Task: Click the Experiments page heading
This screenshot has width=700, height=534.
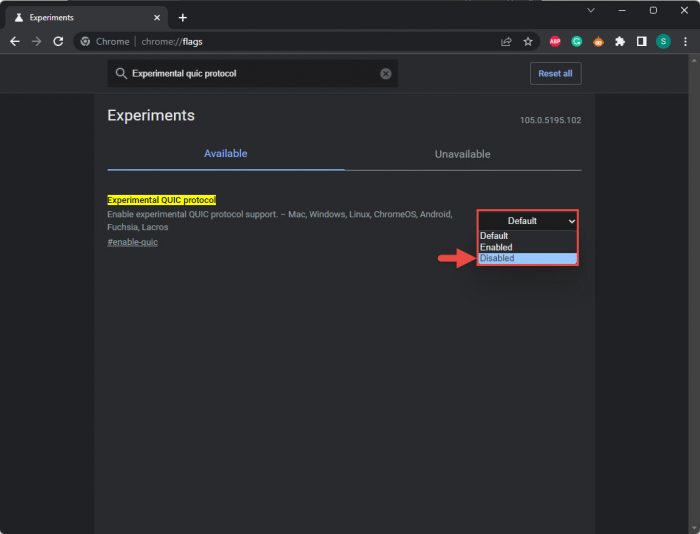Action: pyautogui.click(x=151, y=115)
